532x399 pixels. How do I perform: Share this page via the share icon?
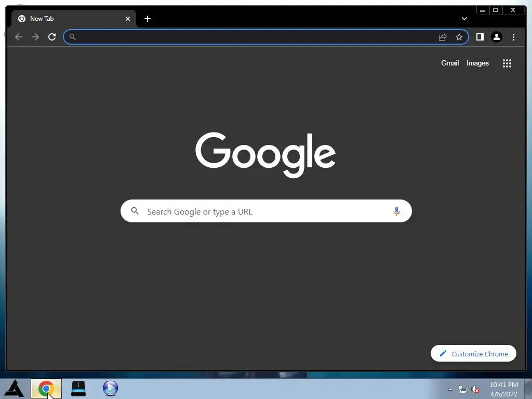pos(443,37)
